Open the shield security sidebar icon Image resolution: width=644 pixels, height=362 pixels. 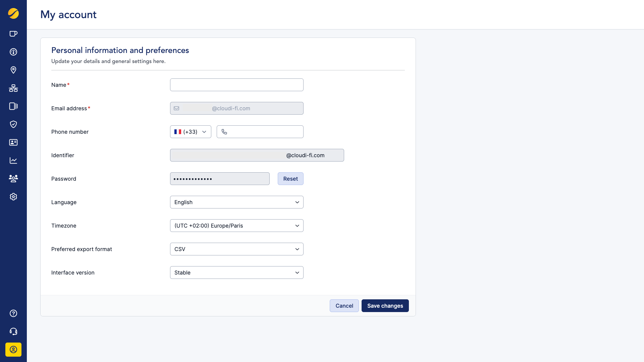(13, 124)
